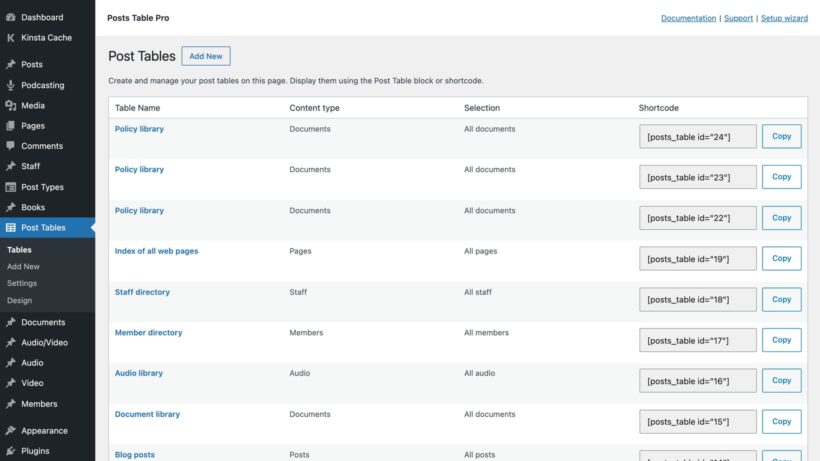
Task: Copy the Member directory shortcode
Action: click(x=781, y=340)
